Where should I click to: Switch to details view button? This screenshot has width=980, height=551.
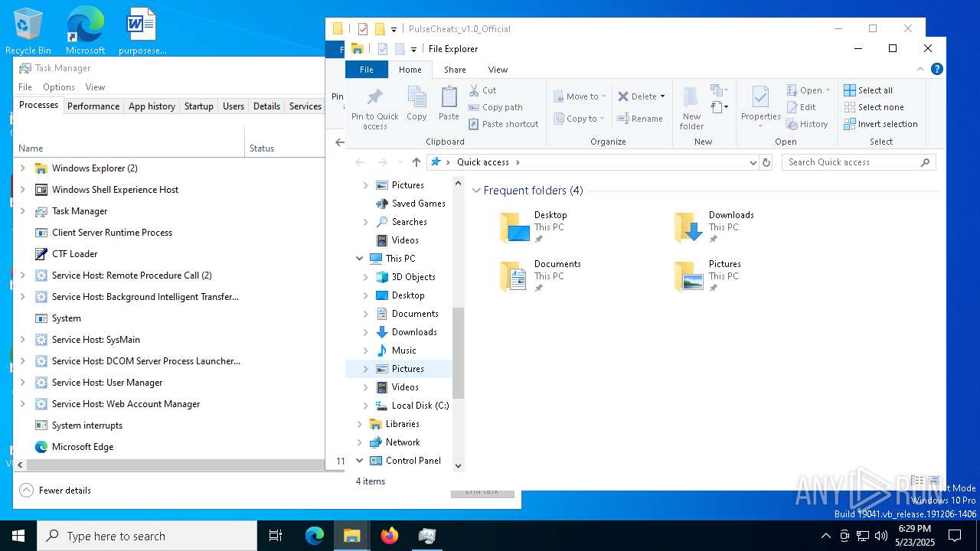tap(916, 481)
